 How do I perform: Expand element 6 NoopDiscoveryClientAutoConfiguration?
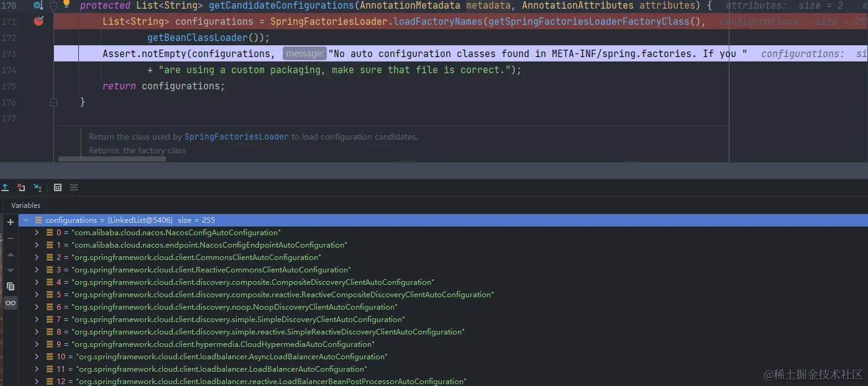37,307
